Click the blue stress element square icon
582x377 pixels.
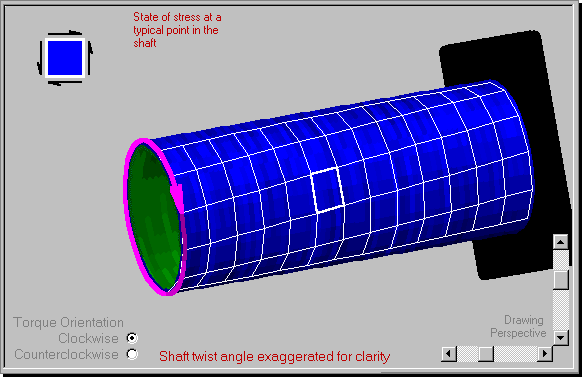coord(65,58)
